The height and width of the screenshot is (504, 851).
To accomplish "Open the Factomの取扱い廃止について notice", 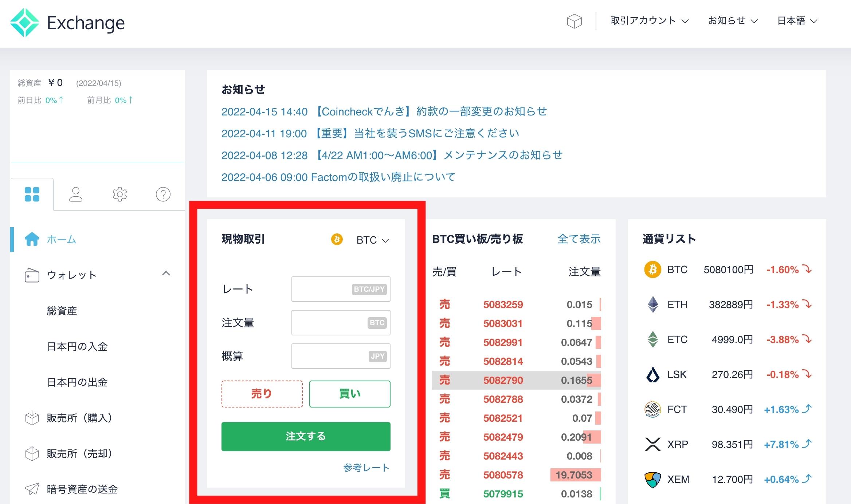I will point(338,177).
